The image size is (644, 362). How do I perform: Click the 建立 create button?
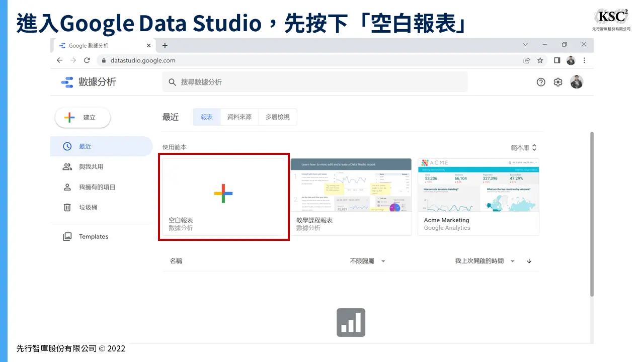click(83, 117)
